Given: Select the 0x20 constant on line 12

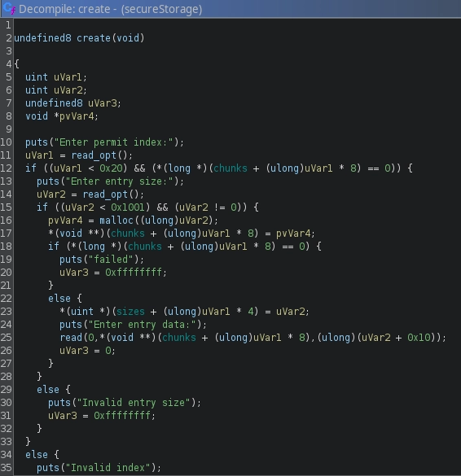Looking at the screenshot, I should (111, 168).
